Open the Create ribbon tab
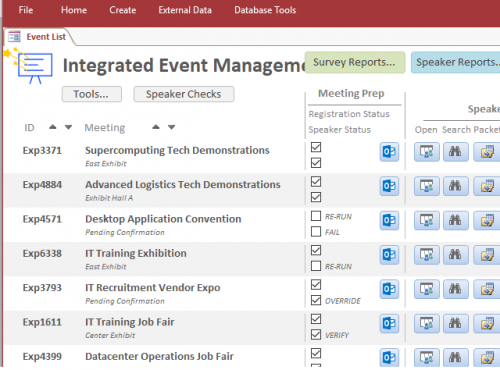 coord(123,10)
